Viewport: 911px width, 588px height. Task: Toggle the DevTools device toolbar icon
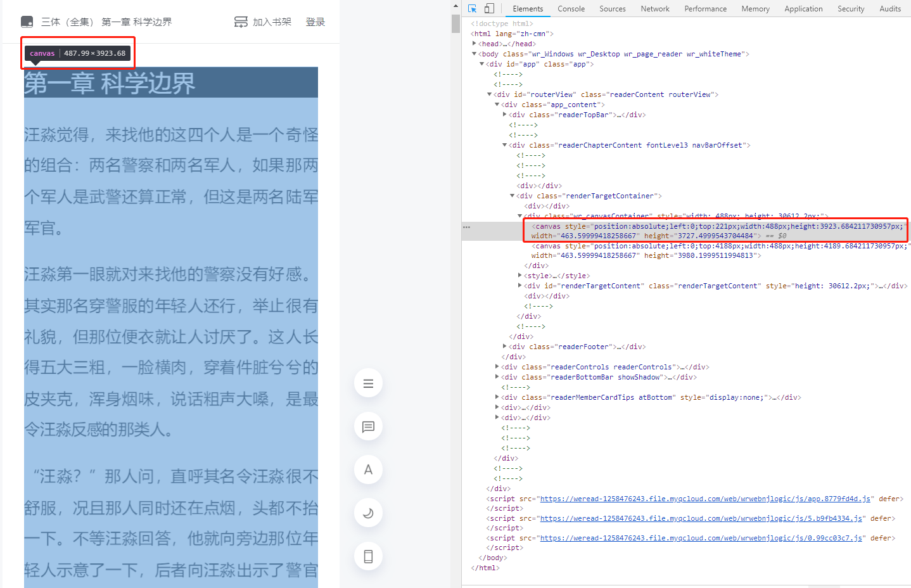pyautogui.click(x=489, y=8)
